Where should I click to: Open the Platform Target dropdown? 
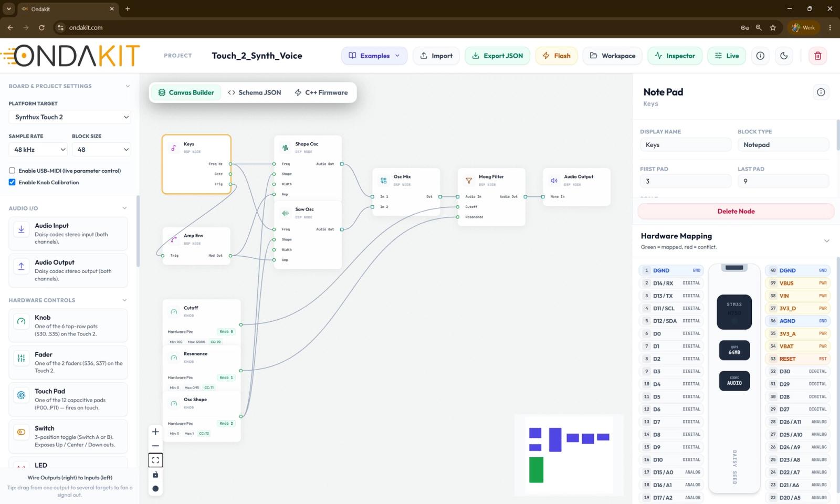pos(70,117)
